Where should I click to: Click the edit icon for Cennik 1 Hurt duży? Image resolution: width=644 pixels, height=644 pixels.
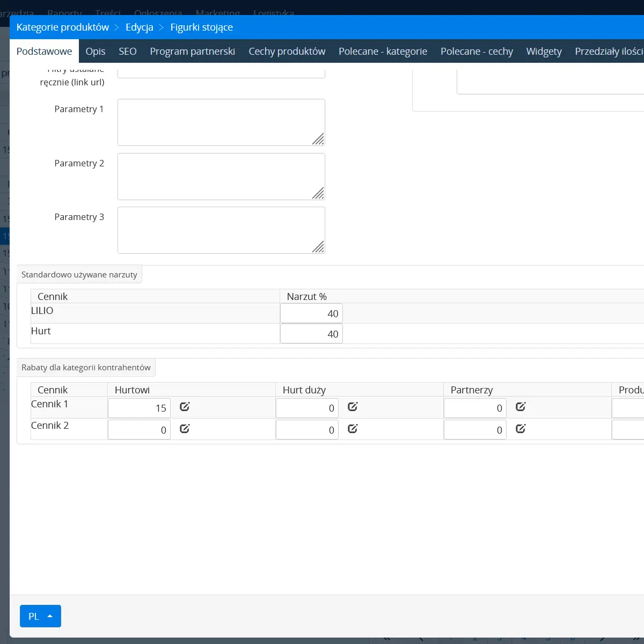pyautogui.click(x=353, y=407)
